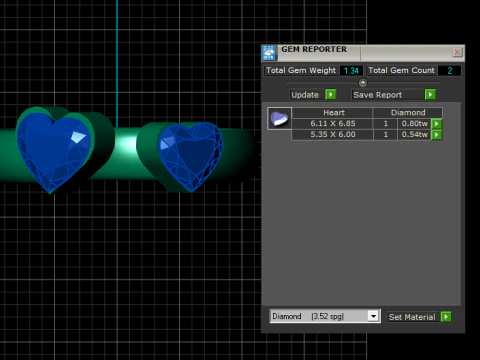Click the Total Gem Weight value 1.34
Viewport: 480px width, 360px height.
tap(351, 71)
